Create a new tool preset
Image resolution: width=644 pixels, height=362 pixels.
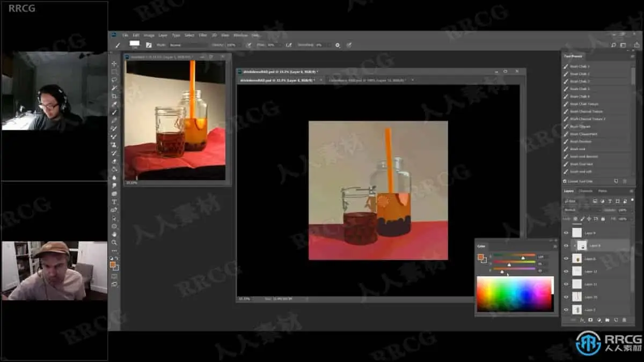click(x=616, y=181)
